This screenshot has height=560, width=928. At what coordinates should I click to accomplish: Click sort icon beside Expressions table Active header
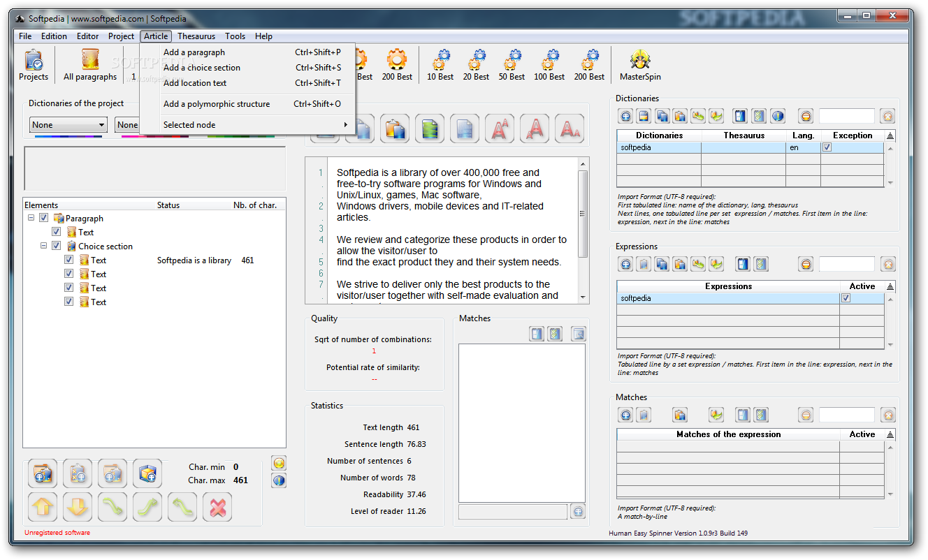coord(890,286)
